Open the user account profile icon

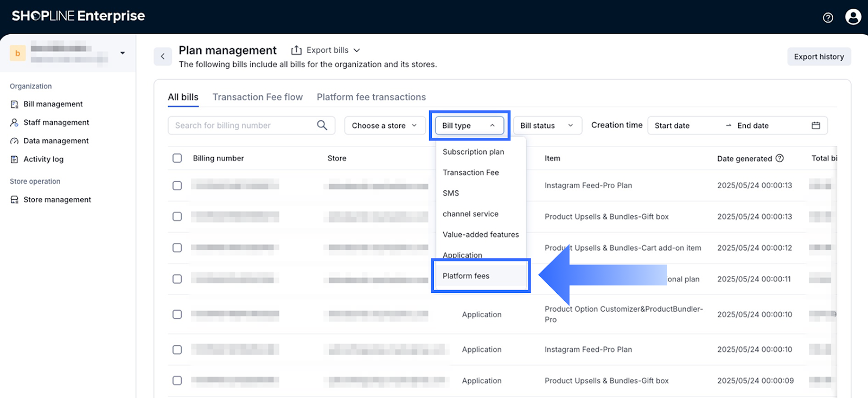(853, 17)
